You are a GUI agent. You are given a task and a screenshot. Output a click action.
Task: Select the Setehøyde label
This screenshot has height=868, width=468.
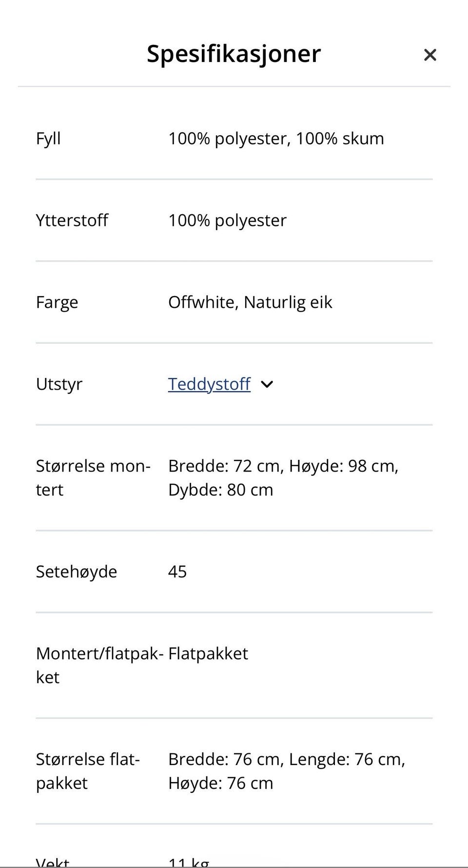pos(76,572)
